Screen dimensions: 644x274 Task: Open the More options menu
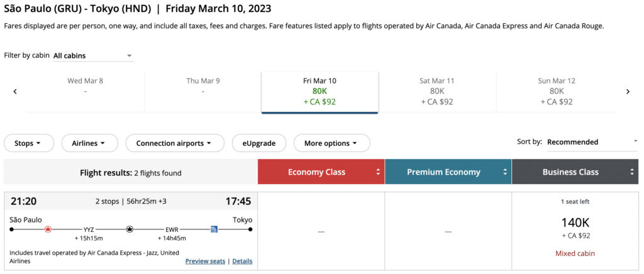tap(332, 143)
